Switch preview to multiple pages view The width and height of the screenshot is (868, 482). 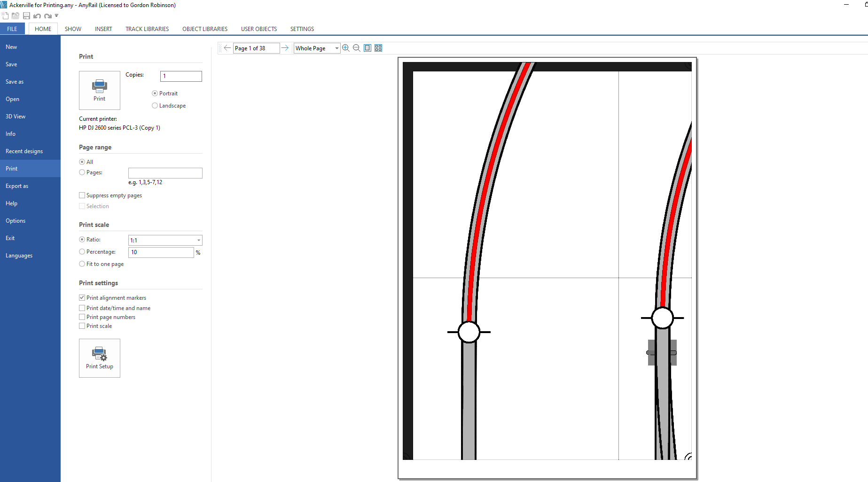pos(378,48)
